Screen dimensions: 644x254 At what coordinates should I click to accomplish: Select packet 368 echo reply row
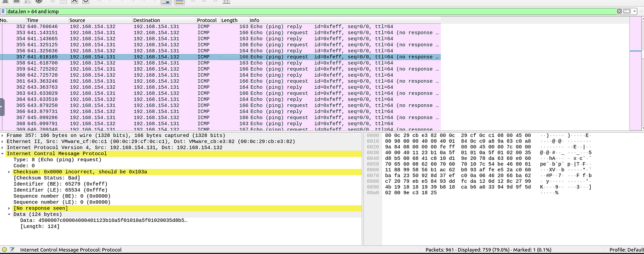220,124
